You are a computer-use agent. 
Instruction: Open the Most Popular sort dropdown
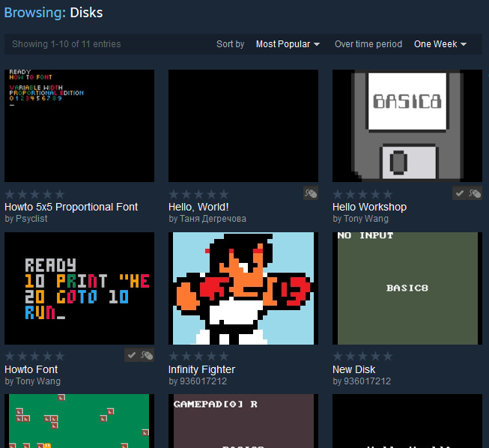[288, 44]
